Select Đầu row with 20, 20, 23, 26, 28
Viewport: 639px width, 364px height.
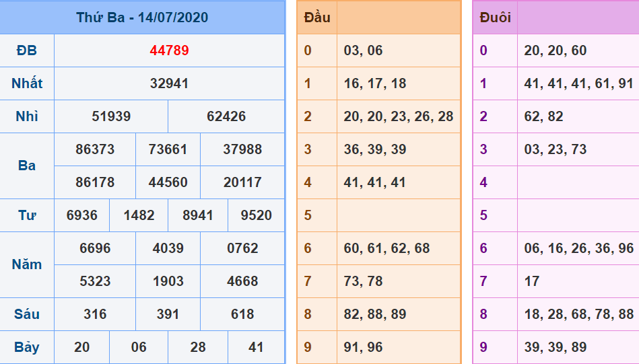[398, 116]
